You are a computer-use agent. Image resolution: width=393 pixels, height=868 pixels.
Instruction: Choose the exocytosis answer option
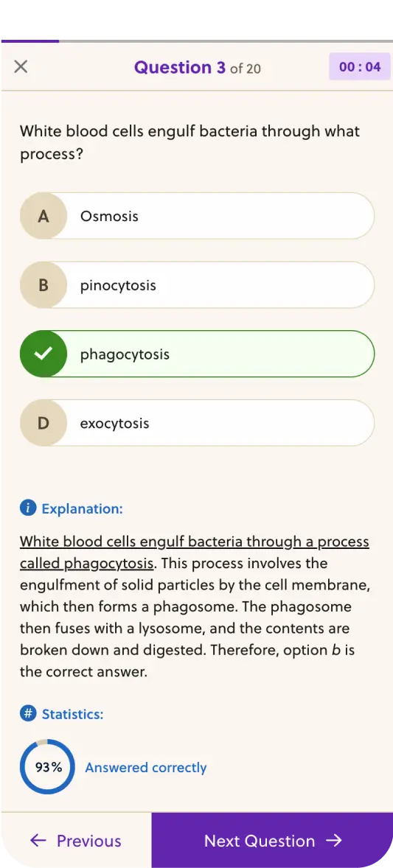[x=198, y=424]
